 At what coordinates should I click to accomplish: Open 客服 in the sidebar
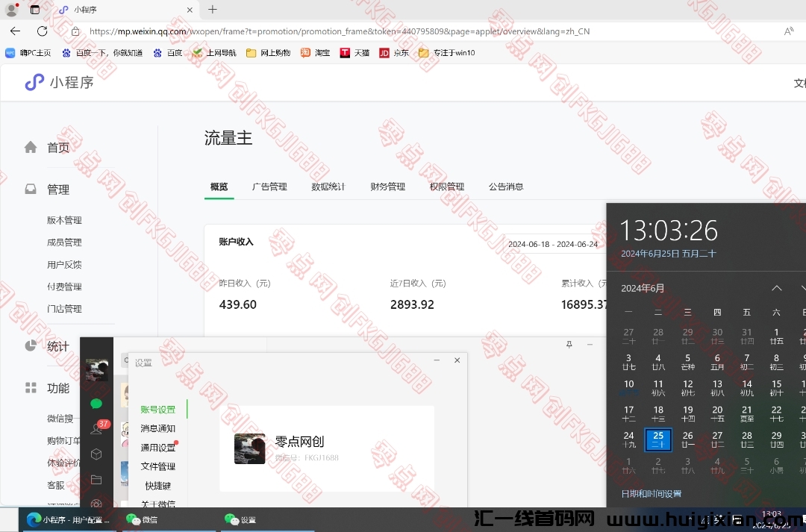[56, 485]
